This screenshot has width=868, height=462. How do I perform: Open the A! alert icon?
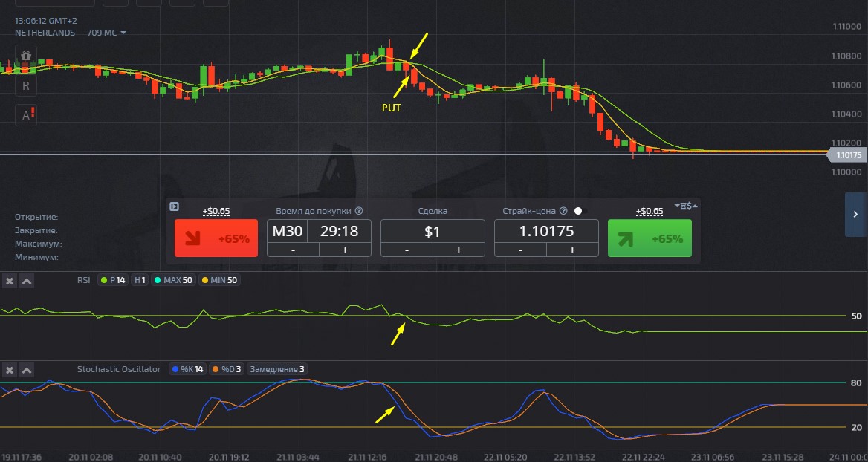[27, 114]
